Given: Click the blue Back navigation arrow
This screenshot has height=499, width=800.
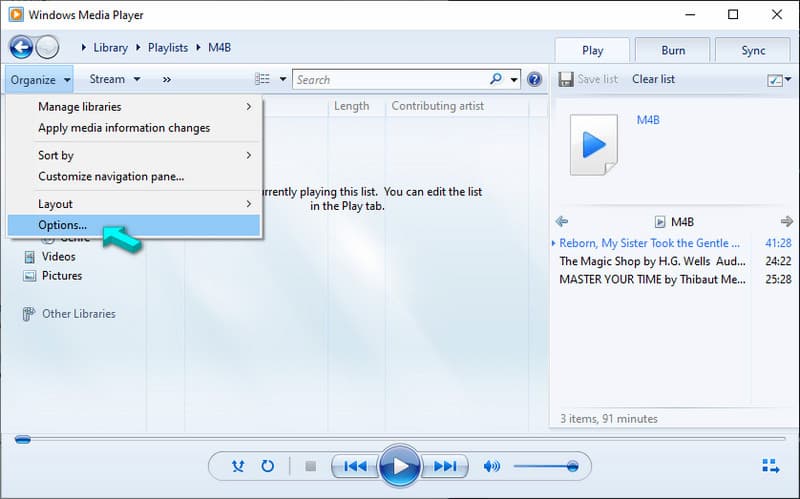Looking at the screenshot, I should click(x=21, y=48).
